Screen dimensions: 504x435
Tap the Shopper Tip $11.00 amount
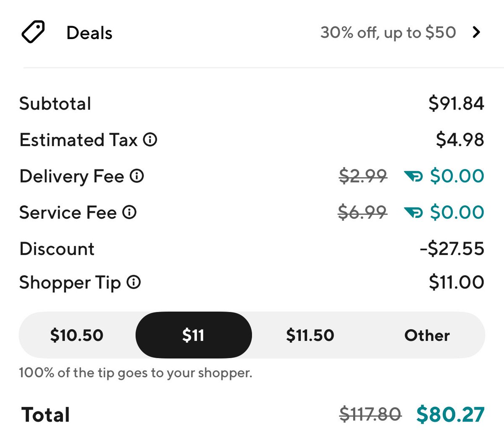point(457,282)
